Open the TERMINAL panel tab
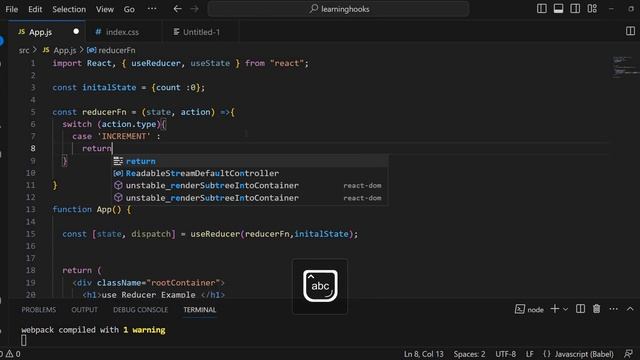Viewport: 640px width, 360px height. point(200,310)
